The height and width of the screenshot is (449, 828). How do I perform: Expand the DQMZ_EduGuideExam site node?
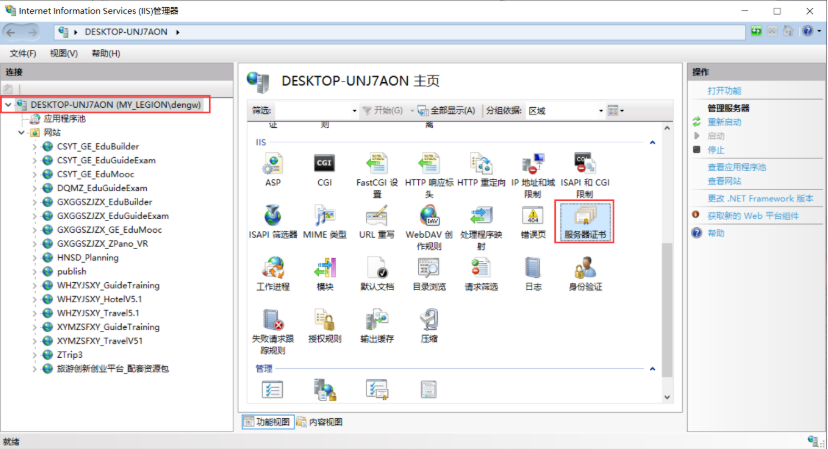(35, 188)
